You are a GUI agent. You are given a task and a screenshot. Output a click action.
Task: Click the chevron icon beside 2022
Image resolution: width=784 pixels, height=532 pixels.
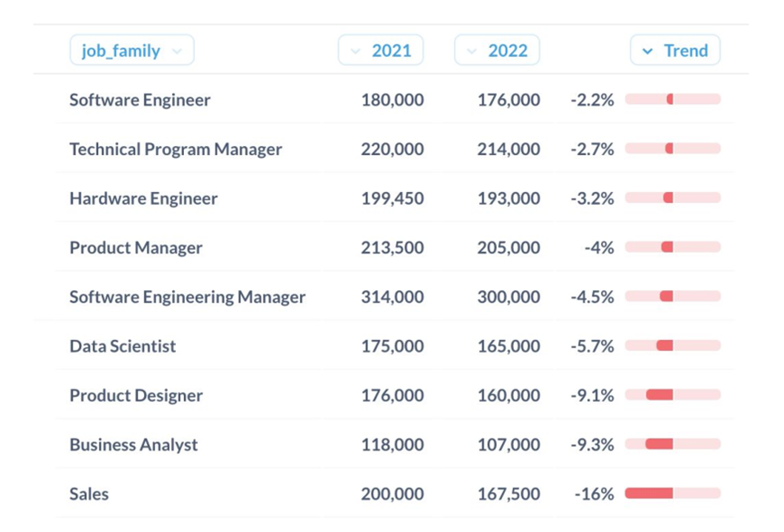471,52
